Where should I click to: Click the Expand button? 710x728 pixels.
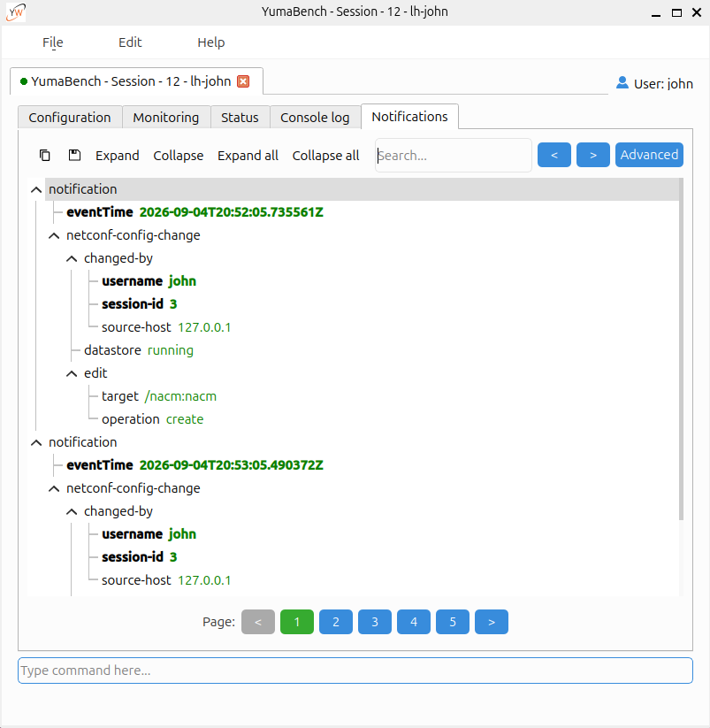point(118,156)
